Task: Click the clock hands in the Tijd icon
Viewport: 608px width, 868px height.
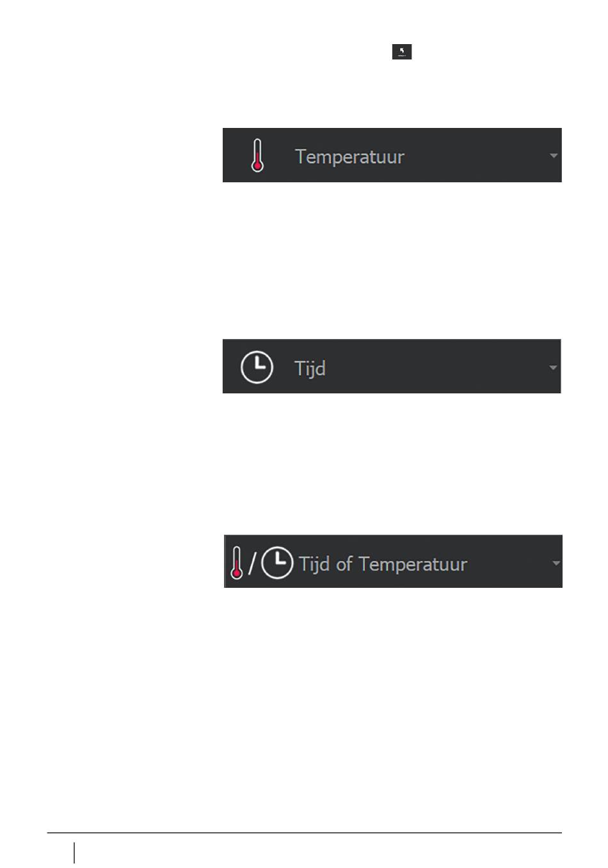Action: (259, 364)
